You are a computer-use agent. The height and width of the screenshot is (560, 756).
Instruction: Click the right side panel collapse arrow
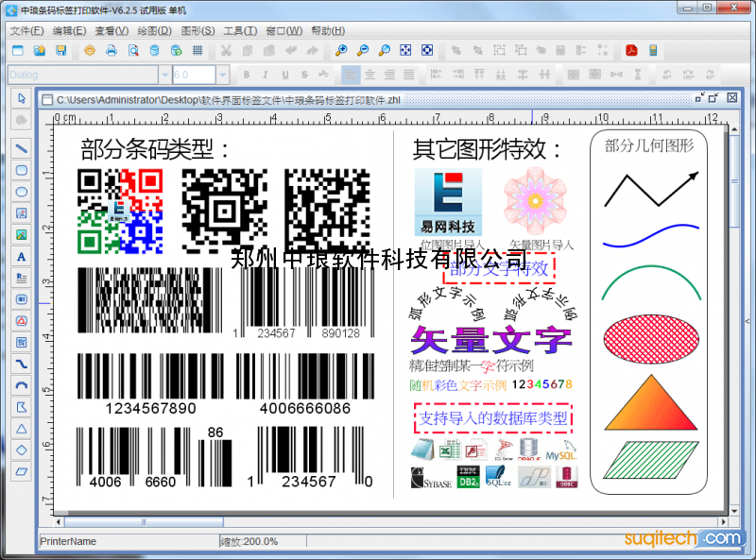pos(747,321)
